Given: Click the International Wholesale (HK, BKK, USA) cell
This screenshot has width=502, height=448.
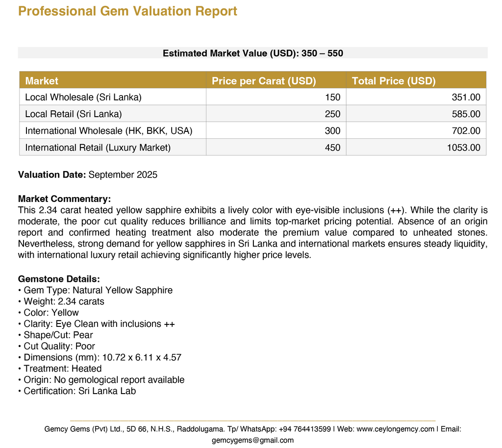Looking at the screenshot, I should point(109,131).
